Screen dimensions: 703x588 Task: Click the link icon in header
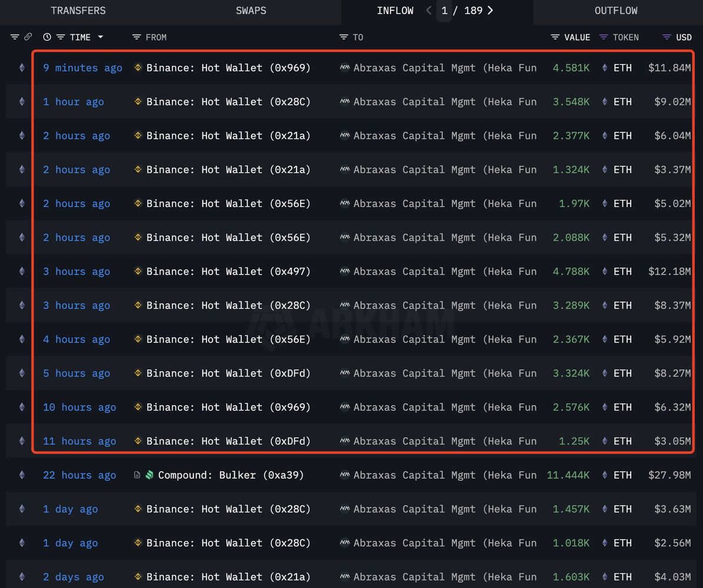[28, 36]
